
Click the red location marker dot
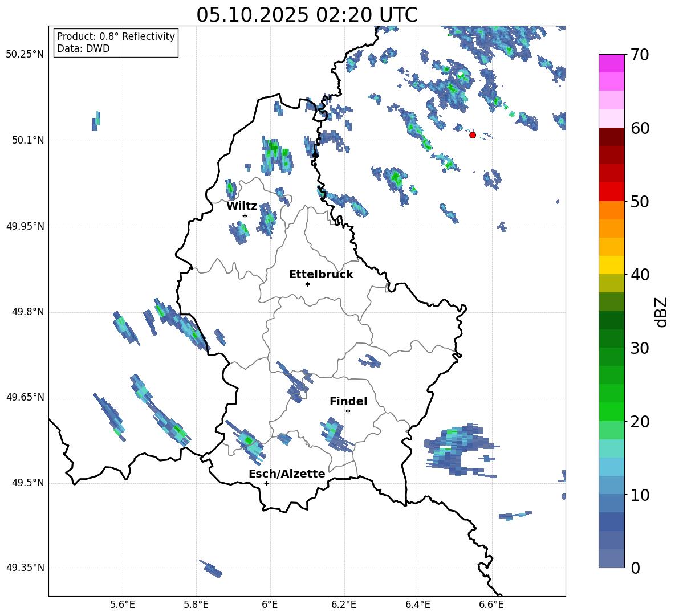pyautogui.click(x=473, y=135)
